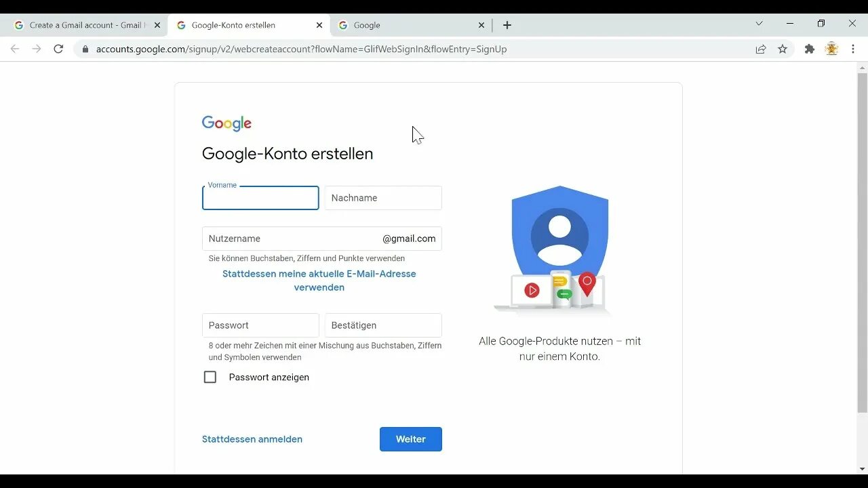Close the 'Create a Gmail account' tab
The image size is (868, 488).
click(157, 25)
